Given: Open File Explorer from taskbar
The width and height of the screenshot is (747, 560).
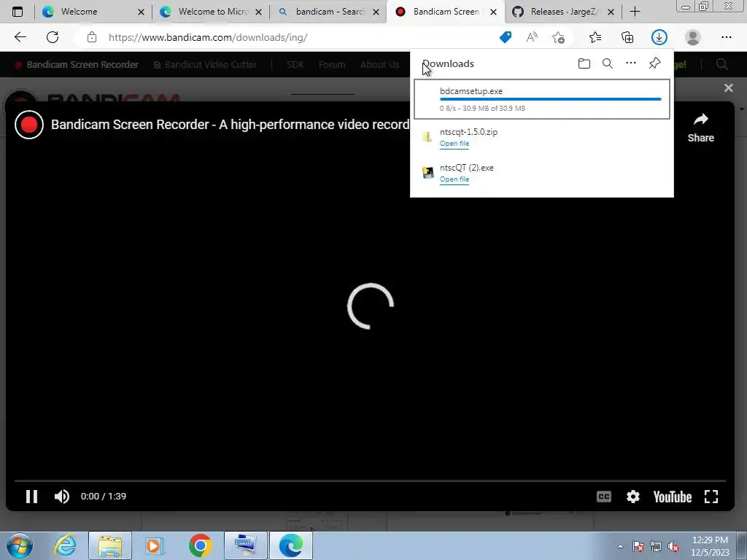Looking at the screenshot, I should [x=110, y=545].
